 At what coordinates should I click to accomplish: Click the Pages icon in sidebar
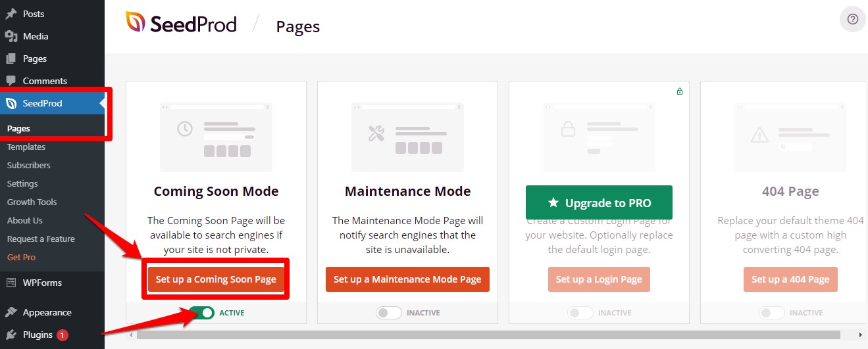pyautogui.click(x=11, y=58)
